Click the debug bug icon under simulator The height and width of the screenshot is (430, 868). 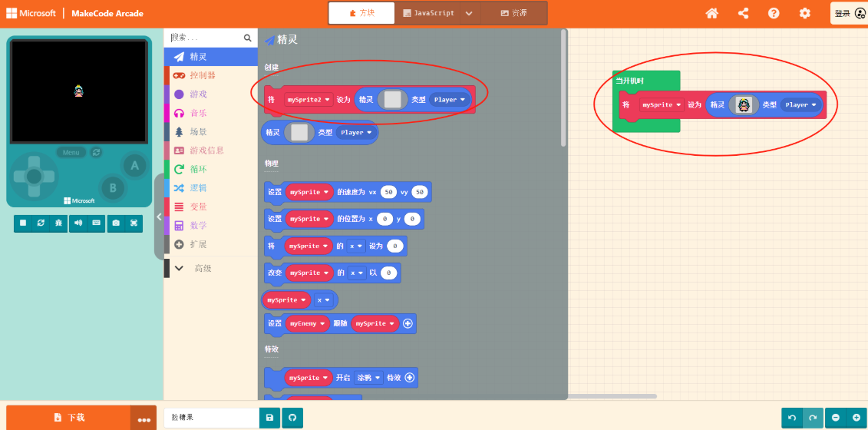60,223
